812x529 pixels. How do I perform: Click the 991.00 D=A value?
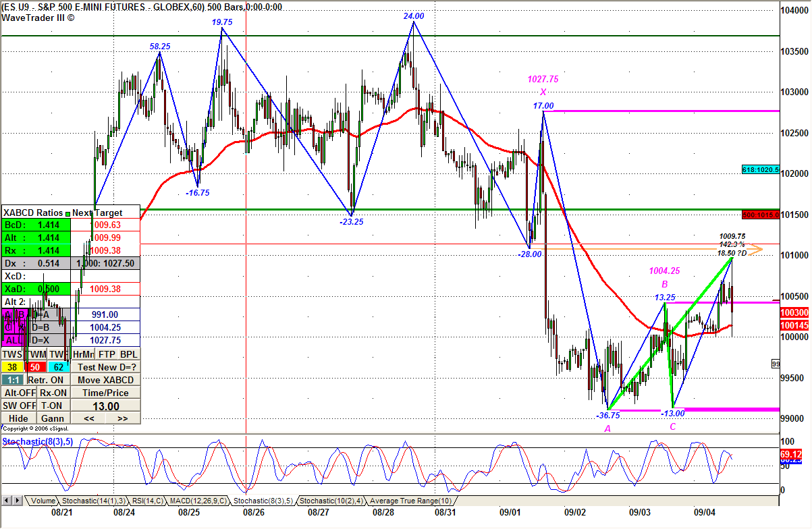(x=106, y=314)
